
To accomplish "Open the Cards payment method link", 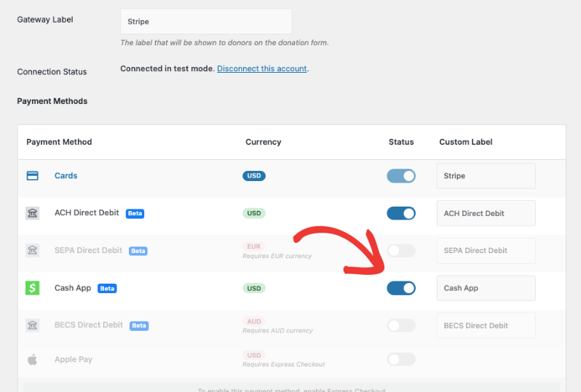I will pos(66,176).
